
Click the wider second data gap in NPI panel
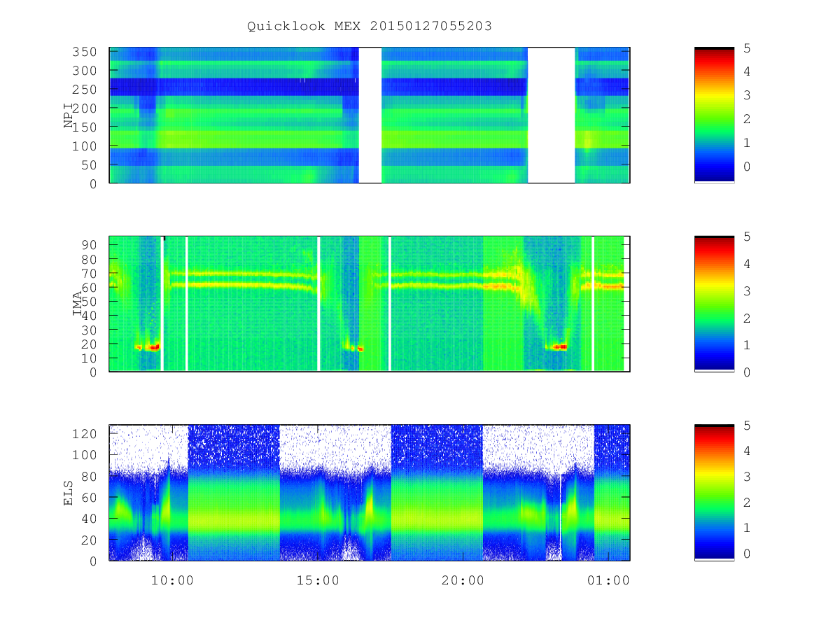(551, 115)
